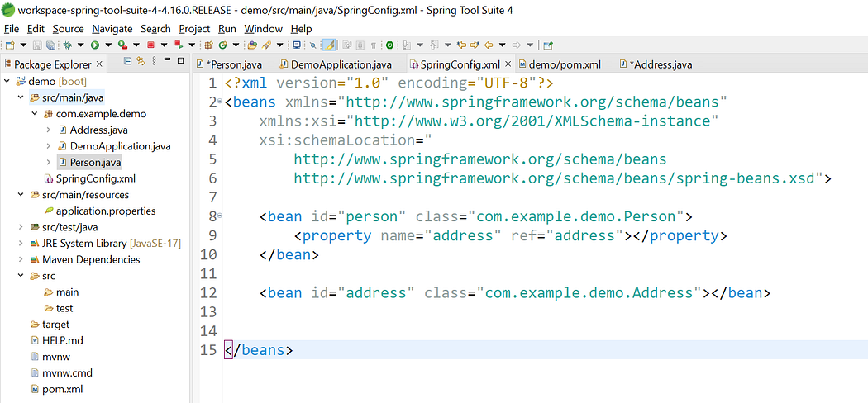Image resolution: width=868 pixels, height=403 pixels.
Task: Click Next Edit Location arrow icon
Action: pyautogui.click(x=475, y=45)
